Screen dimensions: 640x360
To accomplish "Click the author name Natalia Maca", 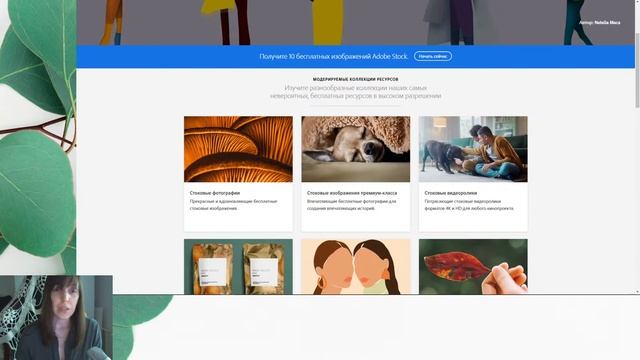I will pyautogui.click(x=607, y=22).
